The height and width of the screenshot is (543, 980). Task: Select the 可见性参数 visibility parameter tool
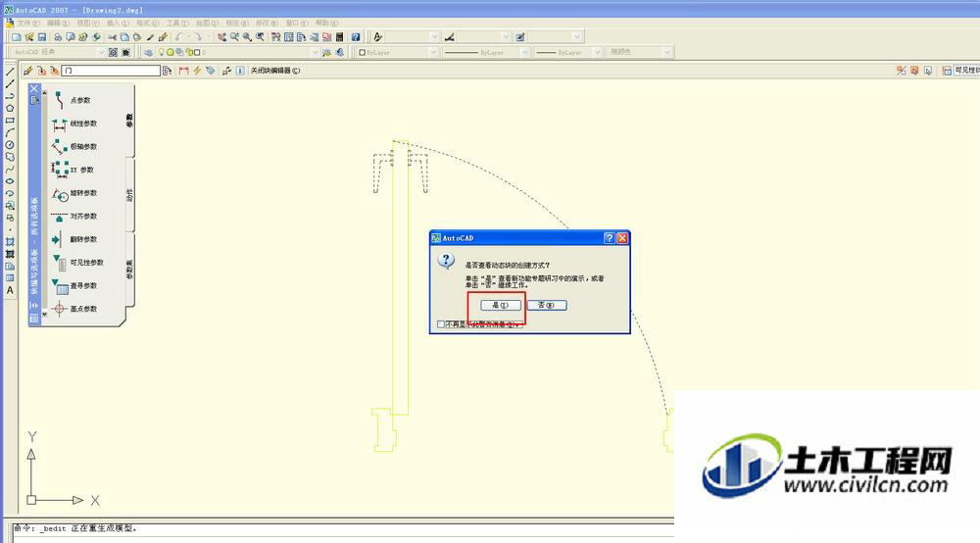tap(78, 263)
